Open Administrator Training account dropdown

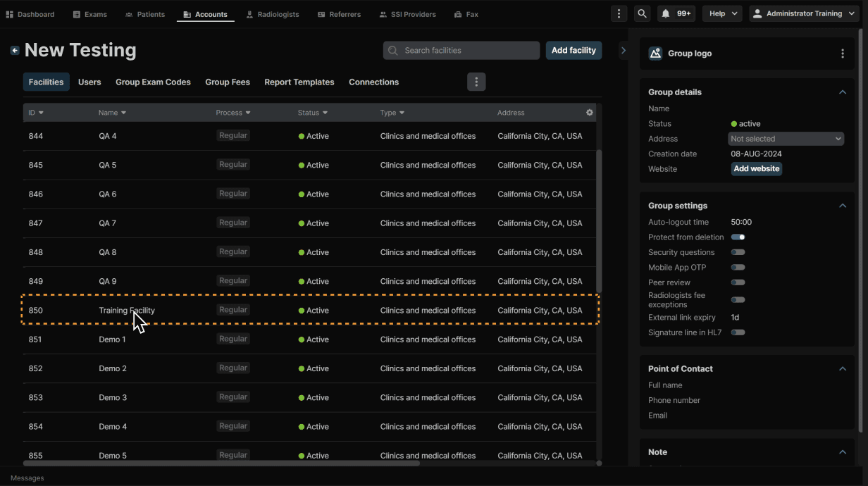pos(803,13)
